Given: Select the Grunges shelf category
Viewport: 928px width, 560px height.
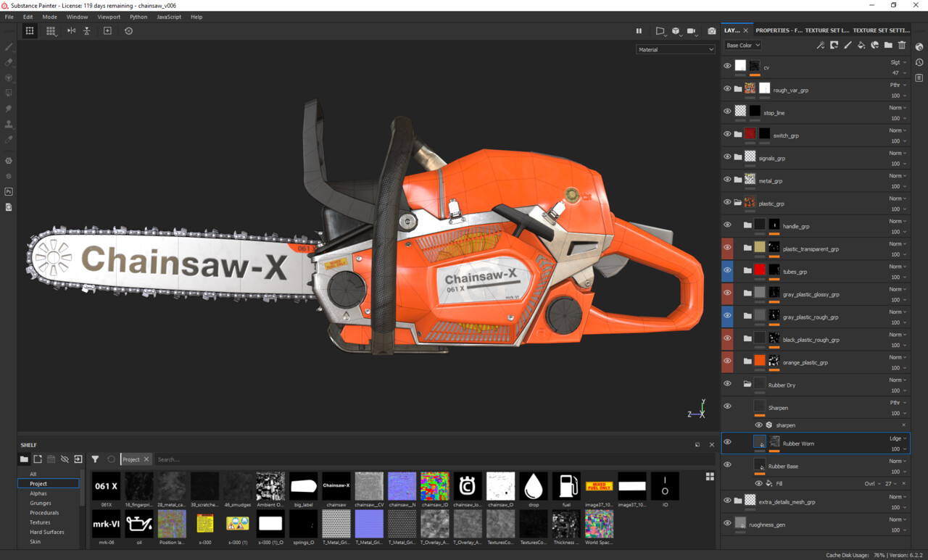Looking at the screenshot, I should coord(41,503).
